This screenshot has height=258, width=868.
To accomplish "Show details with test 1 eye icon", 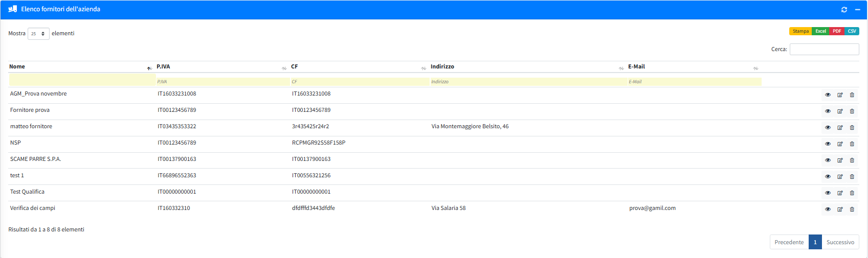I will [828, 177].
